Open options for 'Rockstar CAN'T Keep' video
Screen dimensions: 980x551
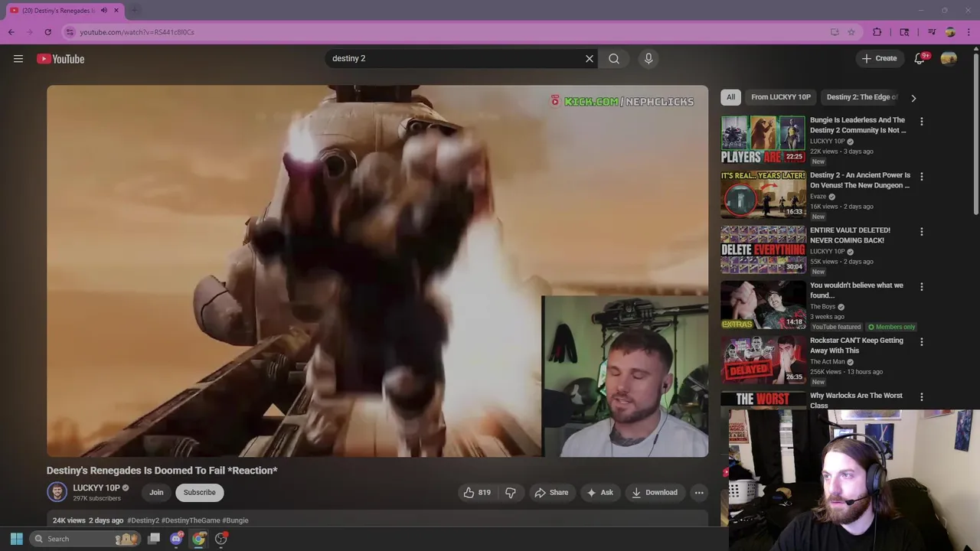coord(921,342)
